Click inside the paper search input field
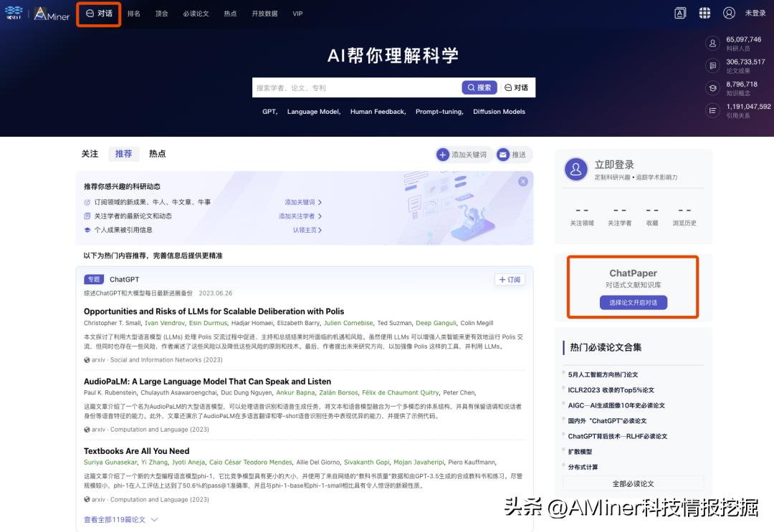Viewport: 774px width, 532px height. [358, 87]
